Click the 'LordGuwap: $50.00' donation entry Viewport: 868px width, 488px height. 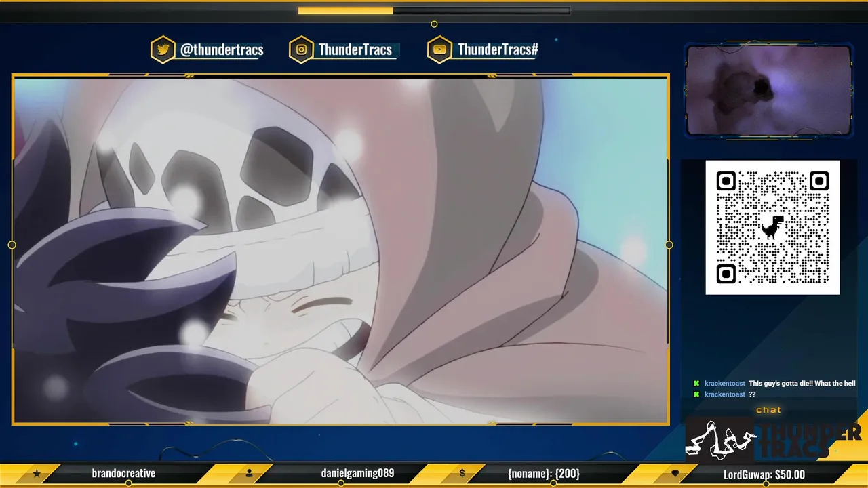pyautogui.click(x=764, y=474)
